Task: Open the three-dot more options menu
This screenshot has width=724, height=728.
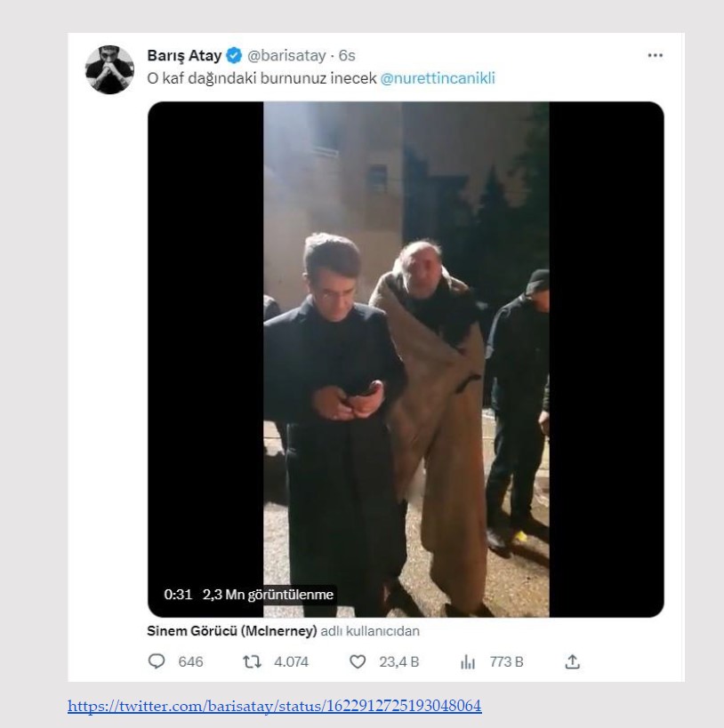Action: tap(656, 53)
